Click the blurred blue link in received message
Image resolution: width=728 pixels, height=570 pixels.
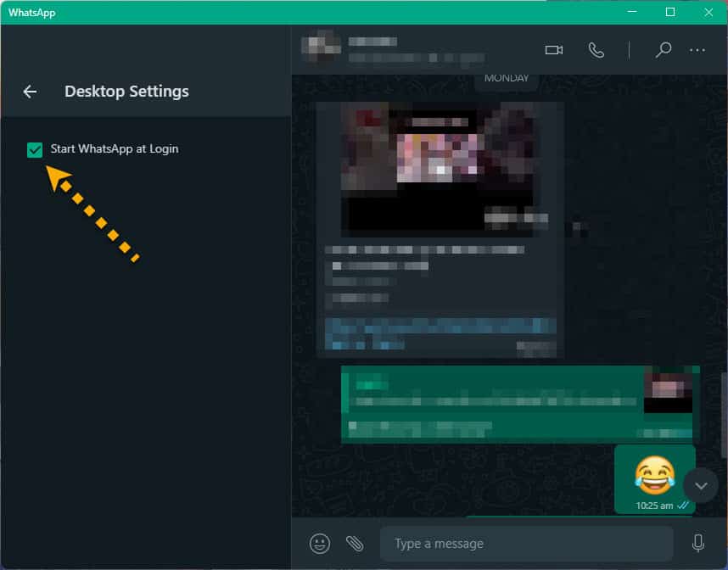440,333
